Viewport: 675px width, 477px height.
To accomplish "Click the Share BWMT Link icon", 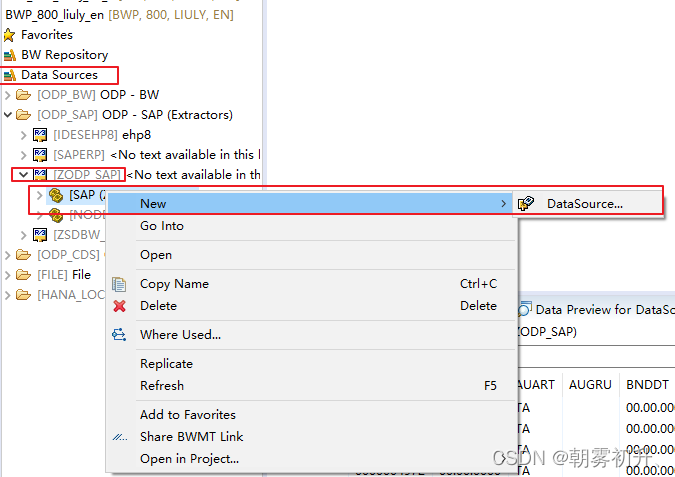I will pos(120,437).
